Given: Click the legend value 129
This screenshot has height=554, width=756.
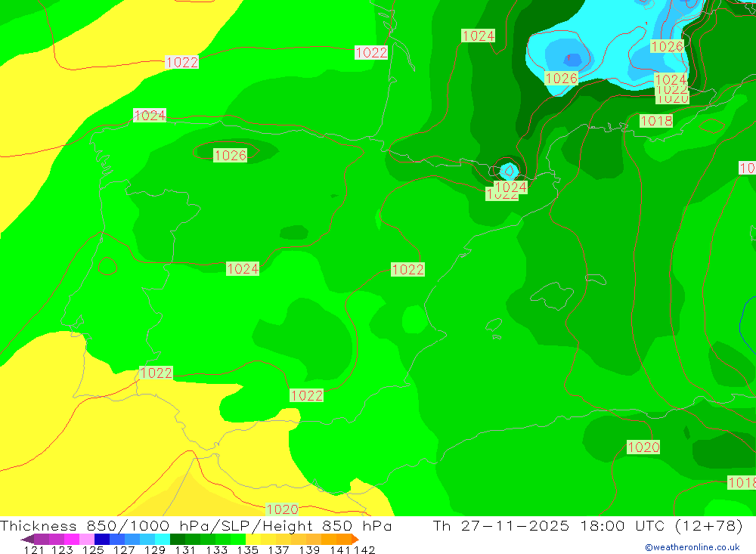Looking at the screenshot, I should coord(155,549).
